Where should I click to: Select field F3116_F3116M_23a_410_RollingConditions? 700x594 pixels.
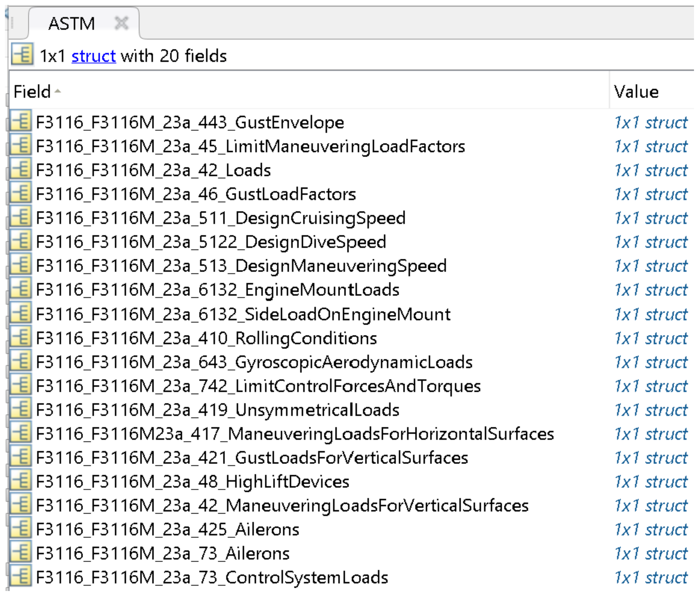pos(206,338)
